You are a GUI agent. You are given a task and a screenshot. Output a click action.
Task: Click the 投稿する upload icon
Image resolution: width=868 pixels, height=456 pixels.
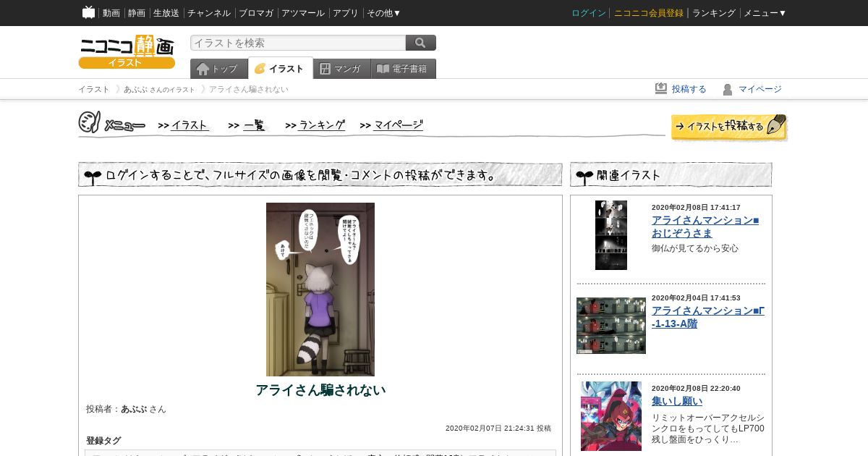661,88
